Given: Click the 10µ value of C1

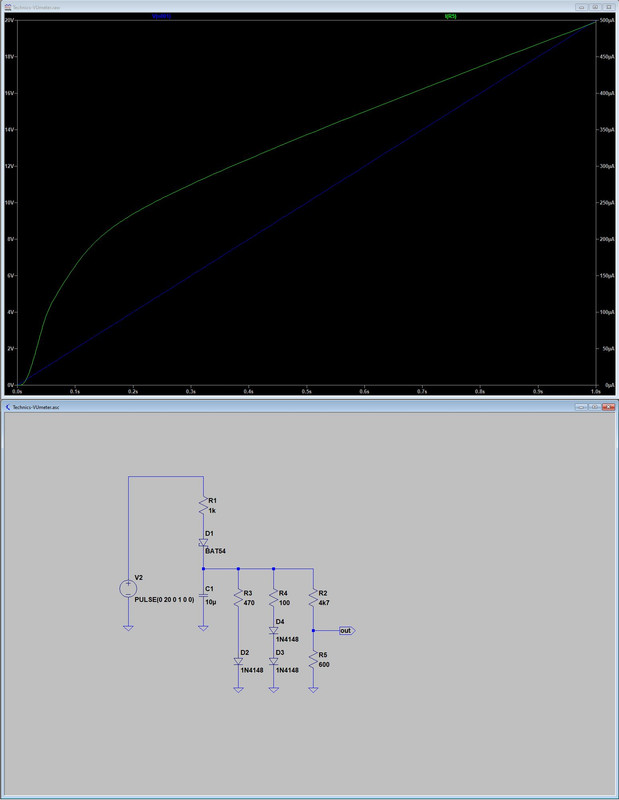Looking at the screenshot, I should (x=211, y=602).
